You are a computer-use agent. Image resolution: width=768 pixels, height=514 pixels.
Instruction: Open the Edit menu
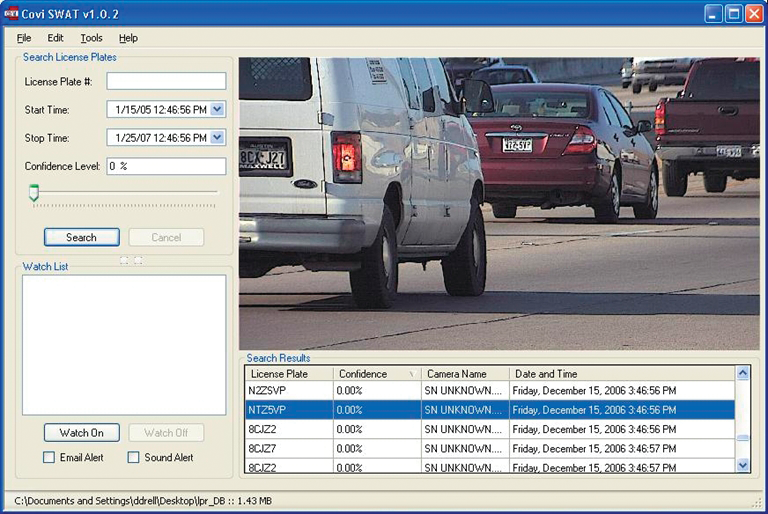pos(55,38)
